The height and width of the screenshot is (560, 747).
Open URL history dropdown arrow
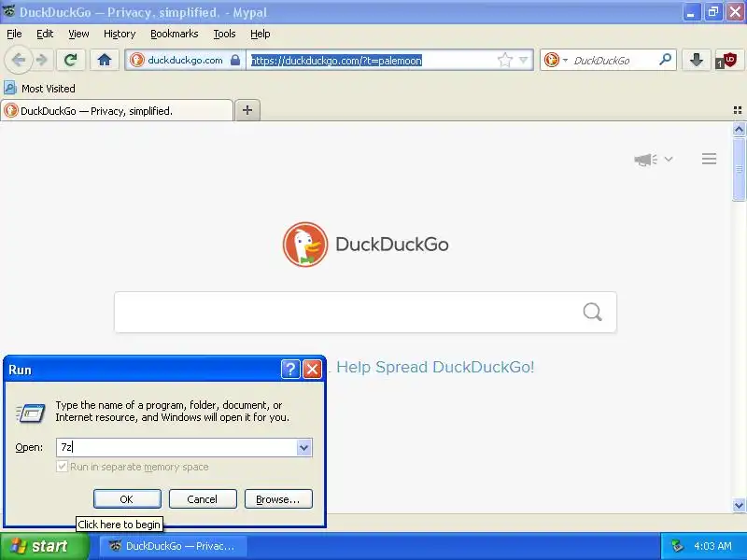click(524, 60)
